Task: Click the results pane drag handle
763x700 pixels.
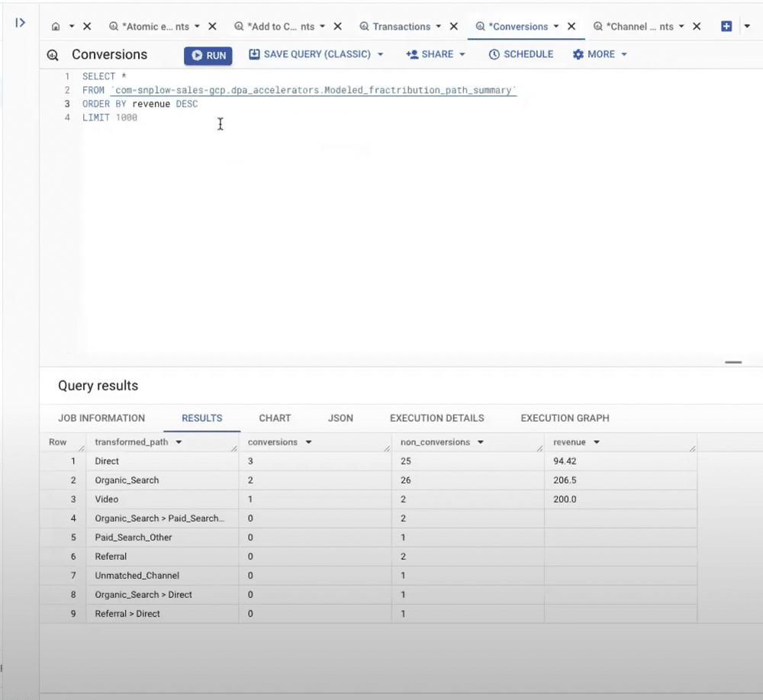Action: click(732, 362)
